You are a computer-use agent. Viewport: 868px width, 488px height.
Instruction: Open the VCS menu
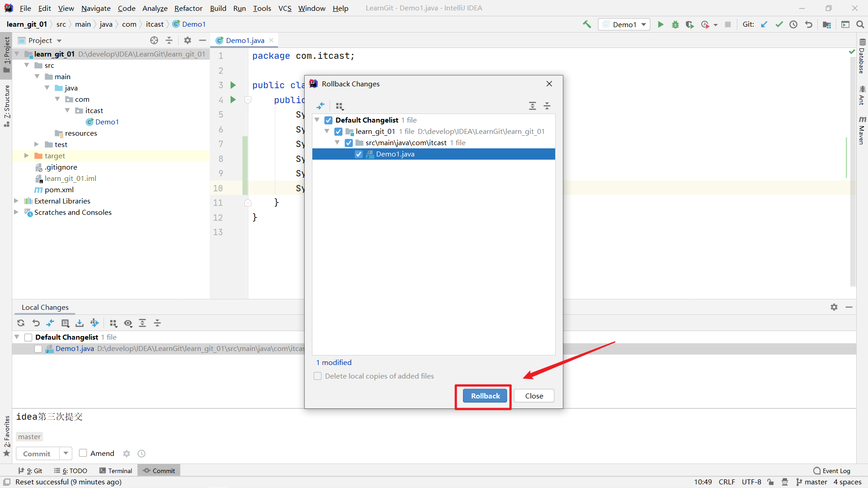tap(285, 8)
